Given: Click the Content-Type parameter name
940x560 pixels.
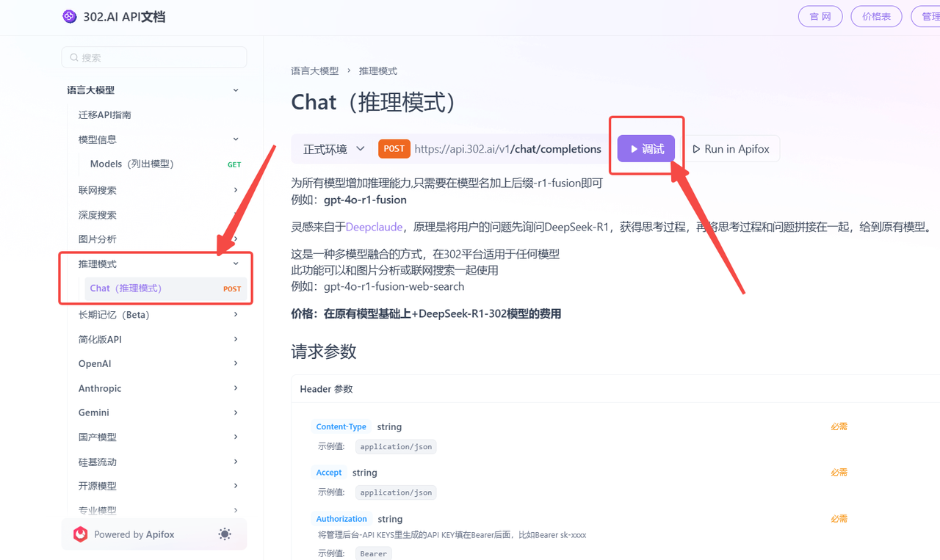Looking at the screenshot, I should (341, 426).
